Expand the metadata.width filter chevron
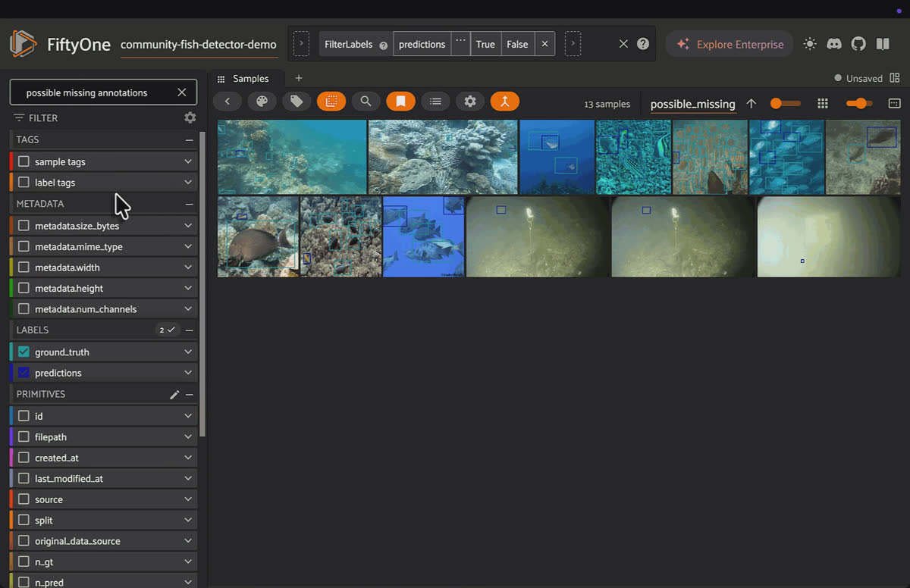This screenshot has height=588, width=910. tap(188, 267)
